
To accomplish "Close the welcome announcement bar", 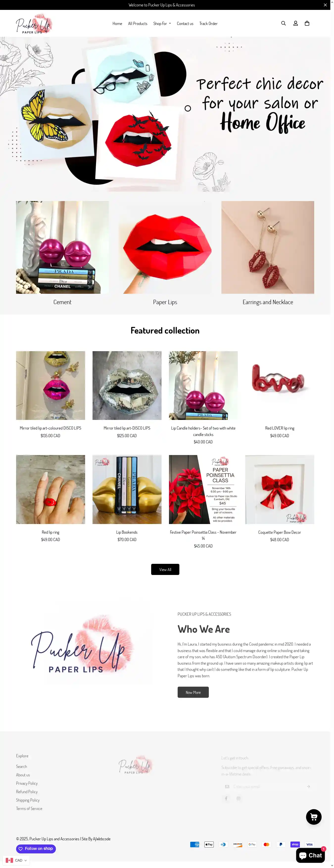I will point(325,5).
